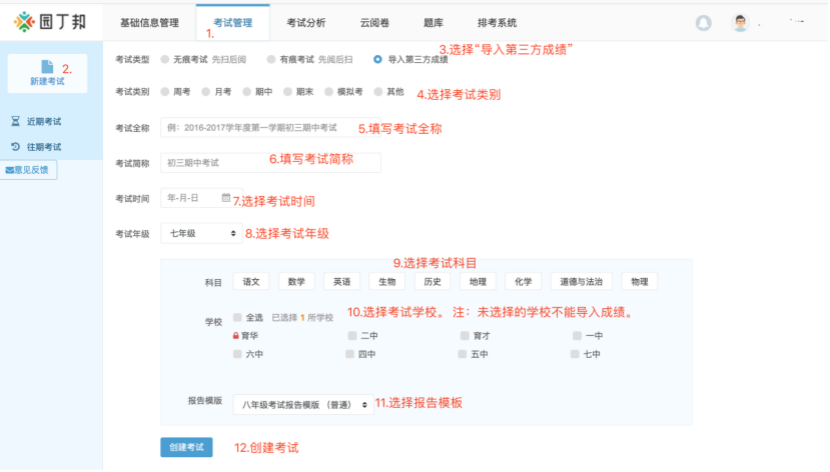
Task: Click the 近期考试 hourglass icon
Action: (15, 121)
